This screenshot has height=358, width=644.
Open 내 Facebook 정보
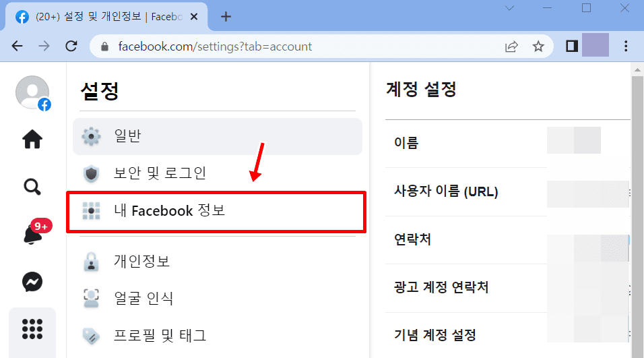[216, 212]
